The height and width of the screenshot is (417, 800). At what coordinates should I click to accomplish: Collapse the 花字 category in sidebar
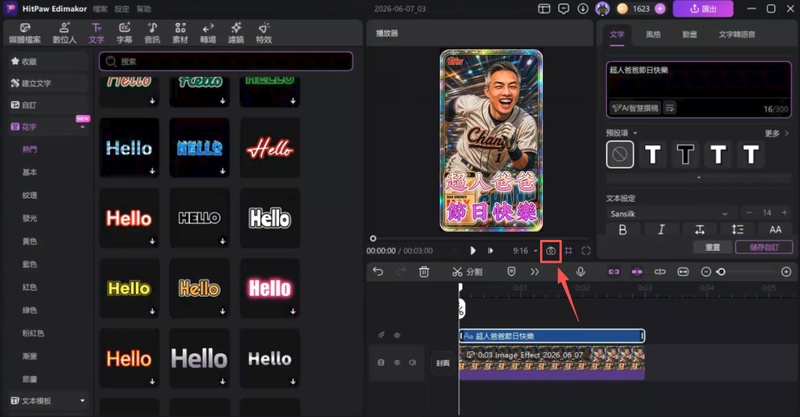click(x=82, y=127)
